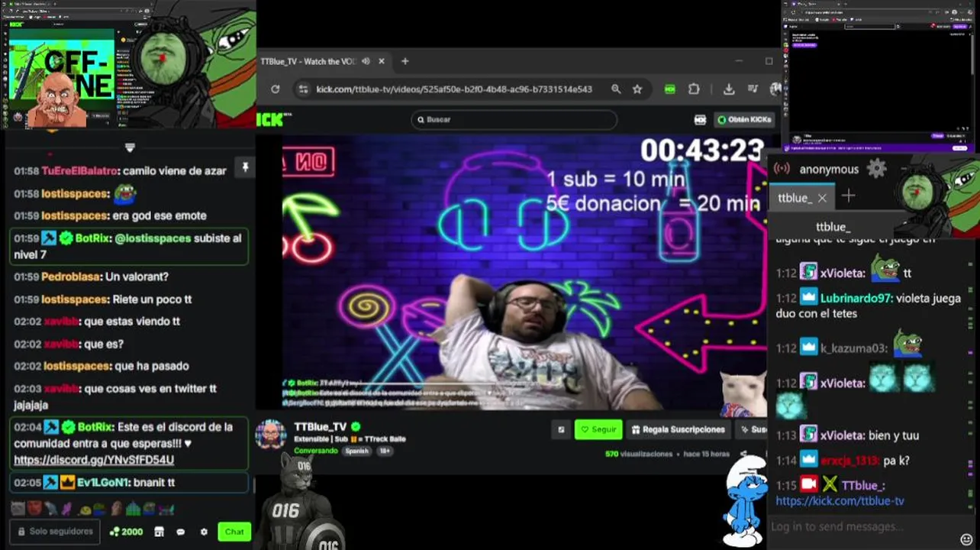Open the settings gear in anonymous chat window
Screen dimensions: 980x550
(x=876, y=169)
